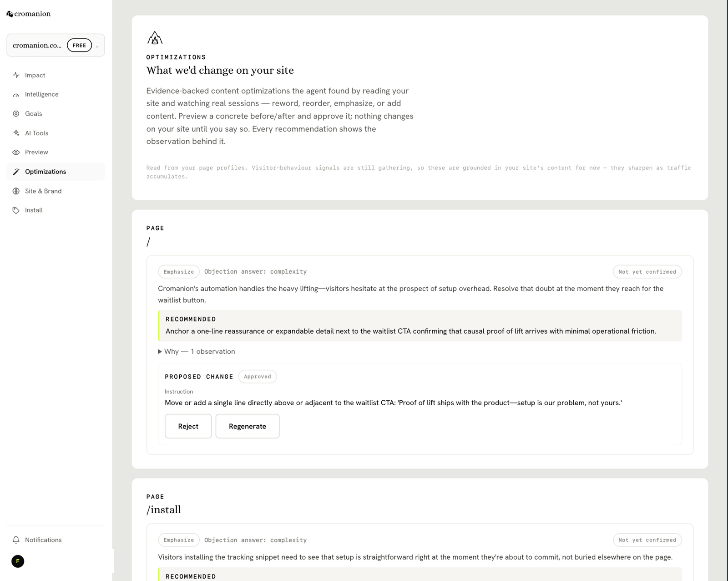Viewport: 728px width, 581px height.
Task: Click the OPTIMIZATIONS section label
Action: [x=176, y=57]
